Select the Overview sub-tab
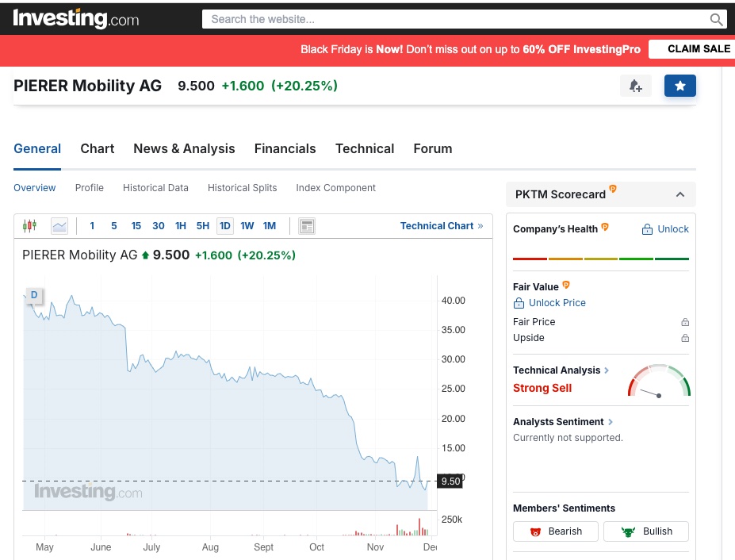735x560 pixels. [35, 188]
